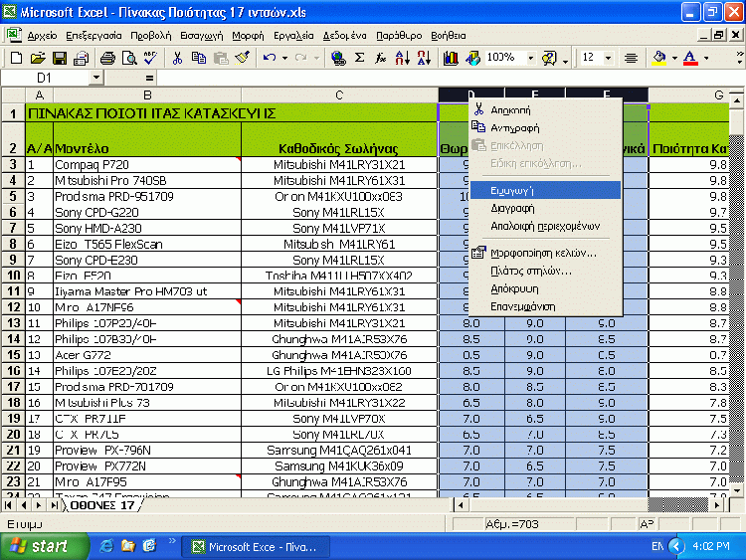Click the Start button on the taskbar
Screen dimensions: 746x560
(44, 546)
